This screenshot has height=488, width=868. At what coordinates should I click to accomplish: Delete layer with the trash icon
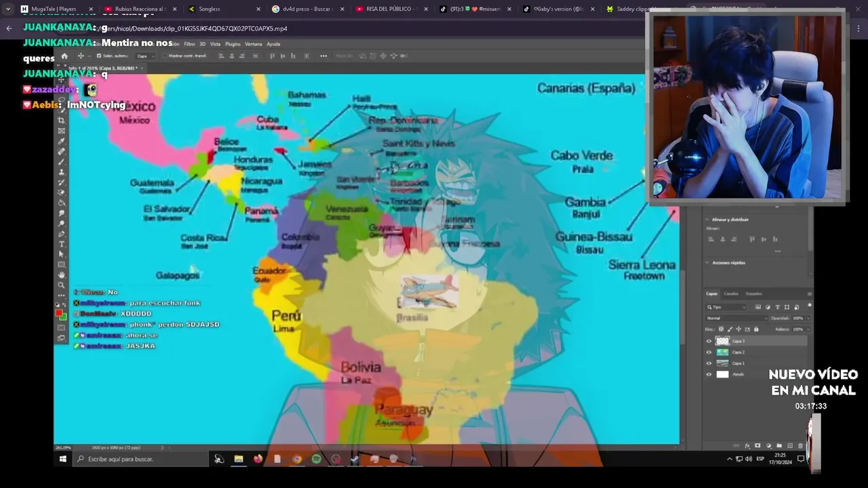pos(800,445)
